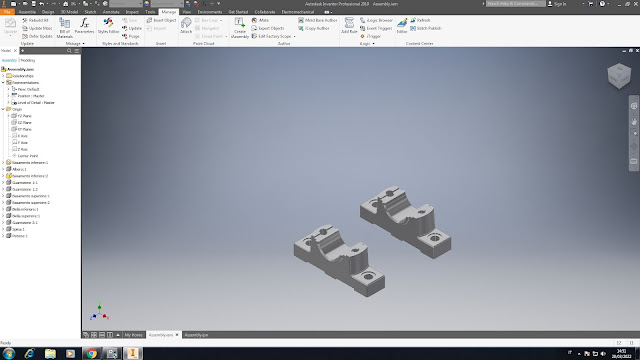Click Refresh in Content Center panel
This screenshot has height=360, width=640.
(x=420, y=20)
